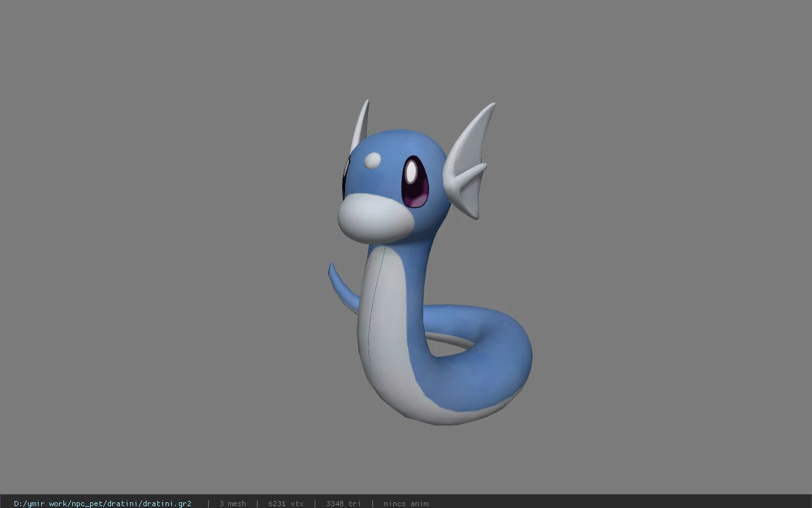Click the '3348 tri' triangle count

[344, 504]
